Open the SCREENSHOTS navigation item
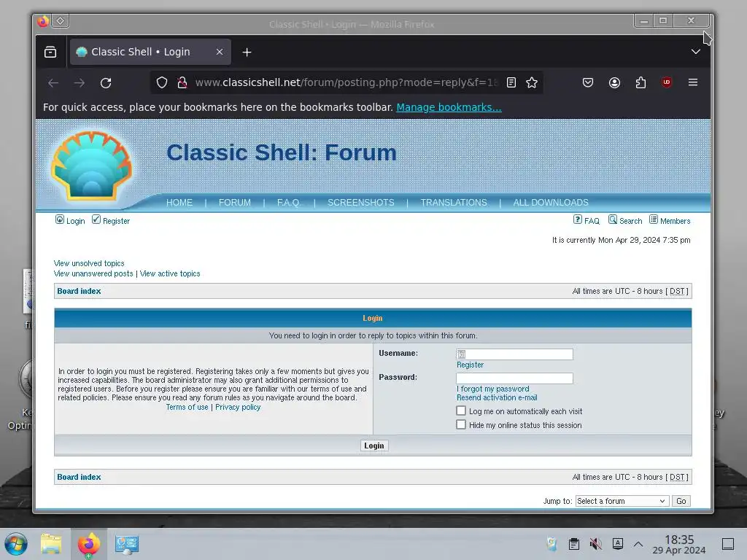747x560 pixels. (x=360, y=203)
